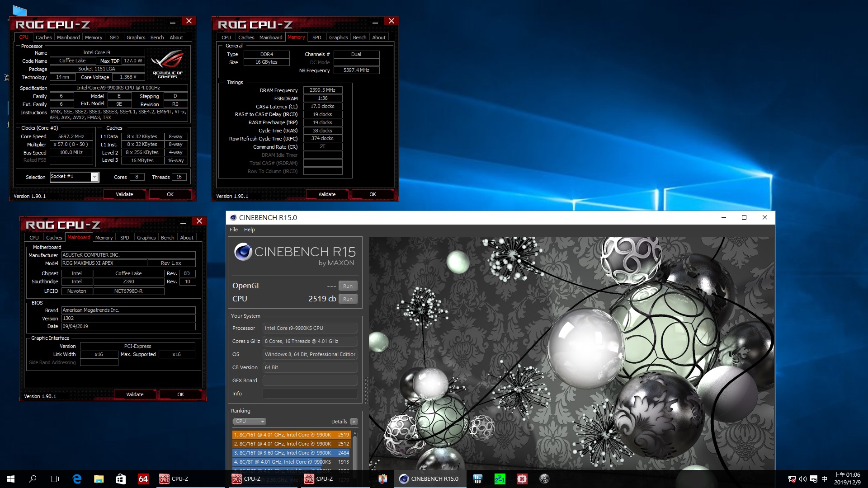Select ranking entry scoring 2484
868x488 pixels.
292,453
